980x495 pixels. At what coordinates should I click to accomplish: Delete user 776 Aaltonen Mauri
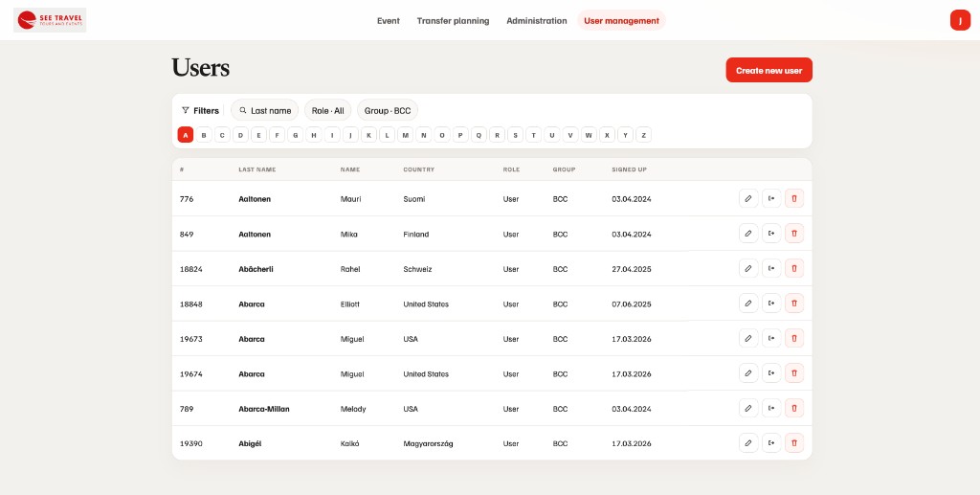click(x=794, y=198)
